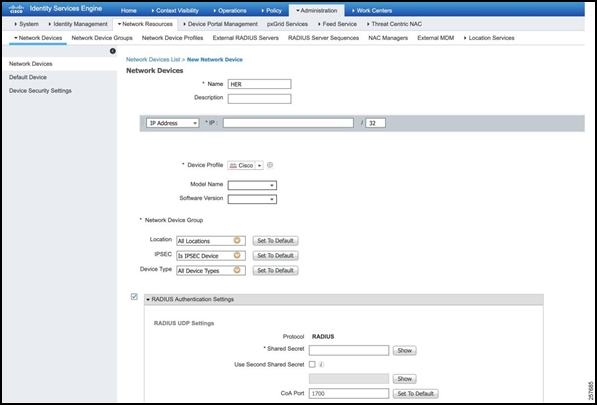Click the Description input field
This screenshot has width=597, height=405.
coord(259,99)
